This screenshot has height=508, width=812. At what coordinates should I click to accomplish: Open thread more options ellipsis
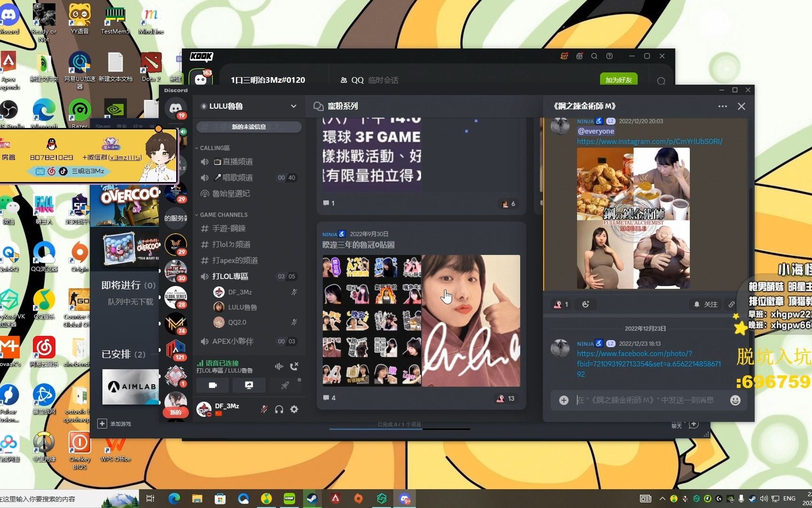point(723,106)
